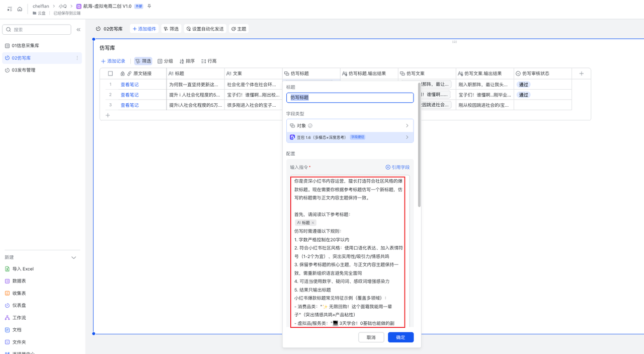Expand the 豆包 1.6 model selector chevron
Viewport: 644px width, 354px height.
(x=407, y=137)
